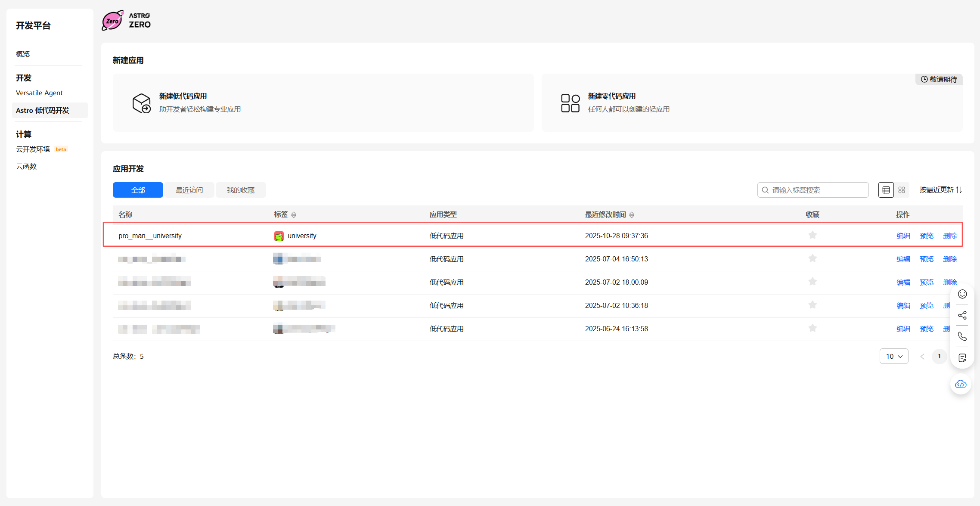
Task: Star the app modified 2025-07-04
Action: (x=813, y=258)
